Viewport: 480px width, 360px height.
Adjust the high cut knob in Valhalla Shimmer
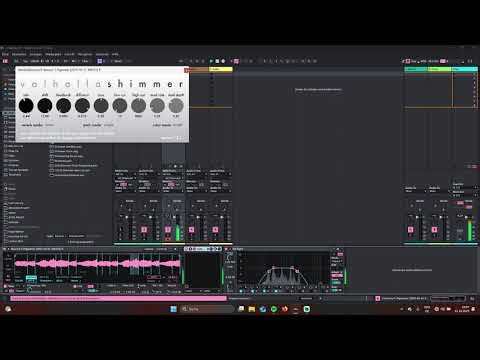(138, 105)
